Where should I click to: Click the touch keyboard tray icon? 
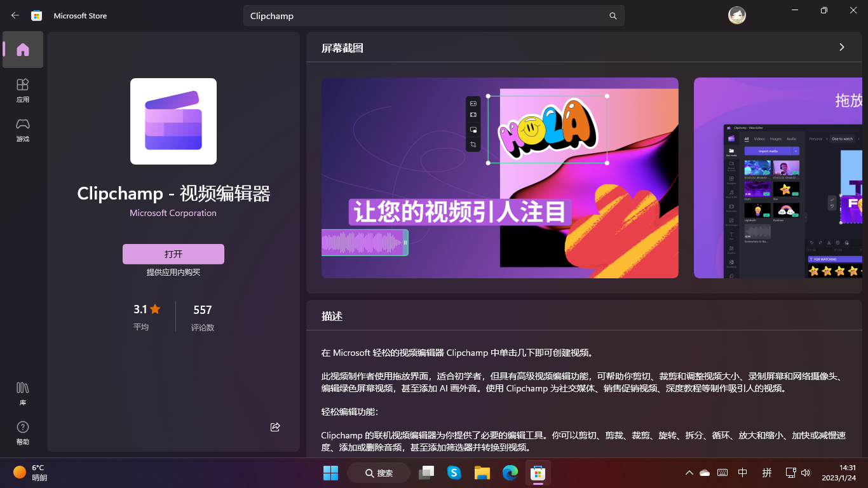coord(722,473)
